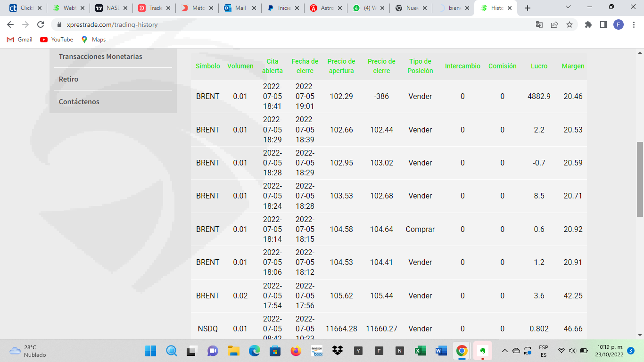Select the 0.02 volume cell
The width and height of the screenshot is (644, 362).
(x=240, y=296)
